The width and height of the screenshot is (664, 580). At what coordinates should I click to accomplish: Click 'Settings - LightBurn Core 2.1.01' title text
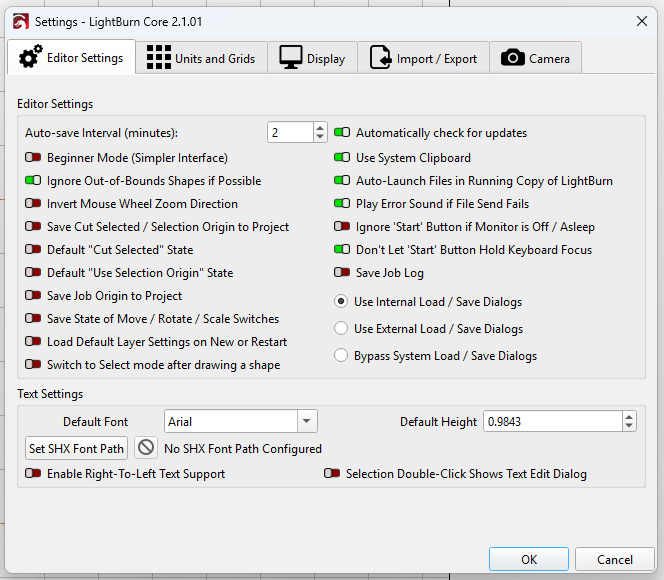[119, 22]
